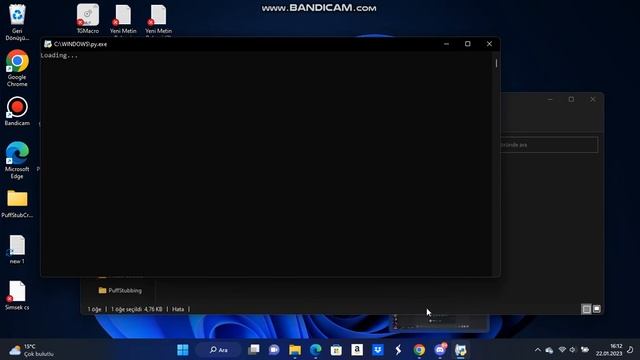Click the py.exe console title bar icon
The image size is (640, 360).
48,44
